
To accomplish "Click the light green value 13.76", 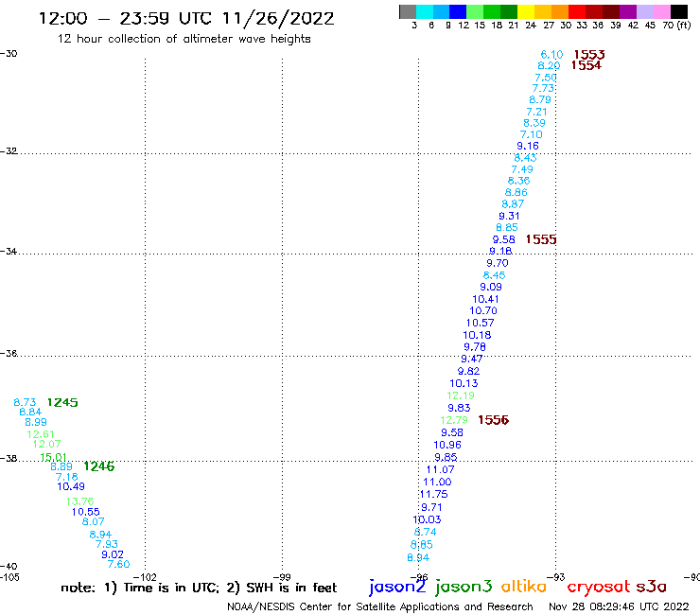I will (x=79, y=501).
